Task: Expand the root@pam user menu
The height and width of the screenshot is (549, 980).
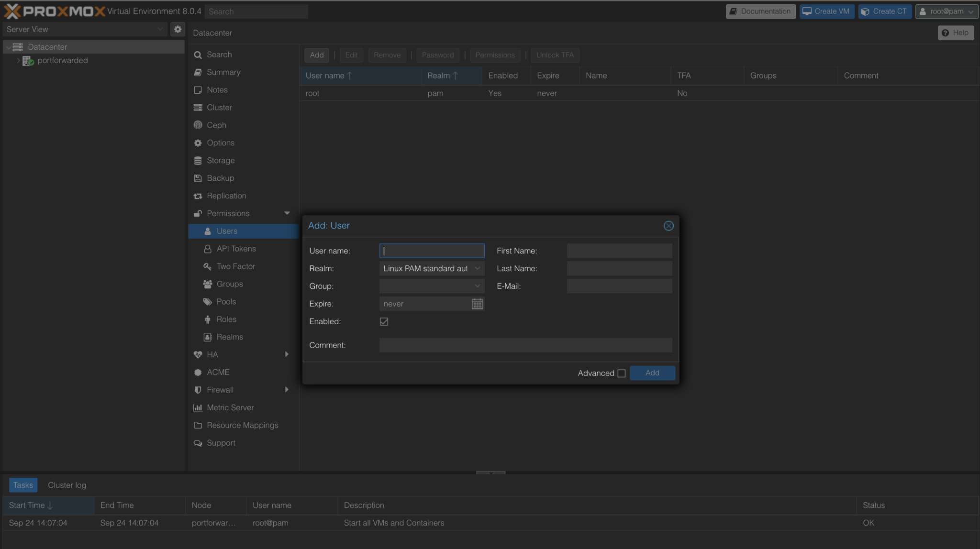Action: point(947,11)
